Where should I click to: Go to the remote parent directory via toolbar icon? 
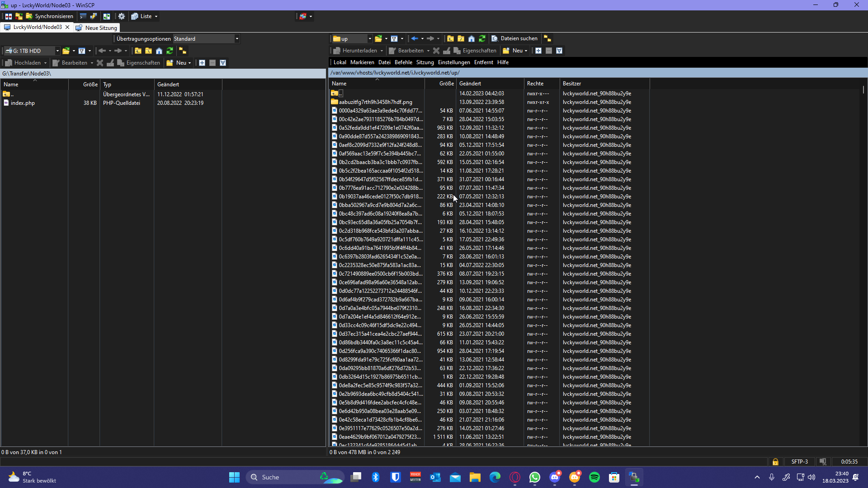pyautogui.click(x=450, y=39)
